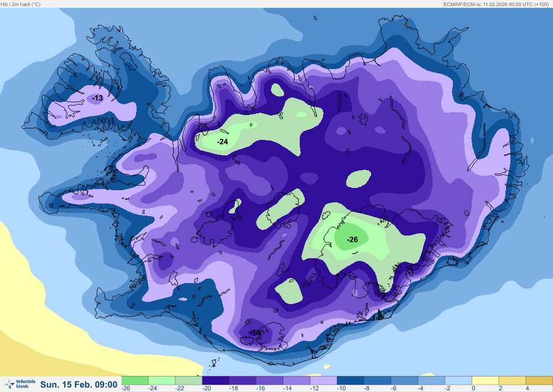The width and height of the screenshot is (553, 392).
Task: Select the blue -8 to -6 legend swatch
Action: pos(377,380)
